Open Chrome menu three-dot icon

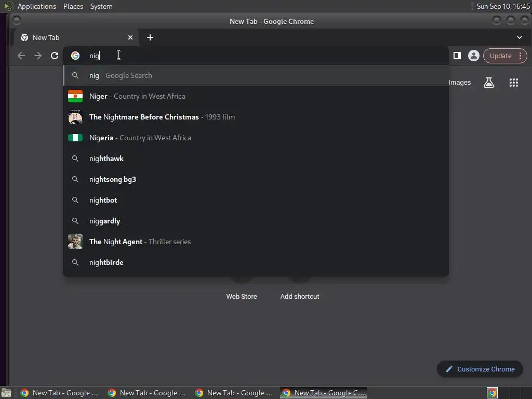520,56
